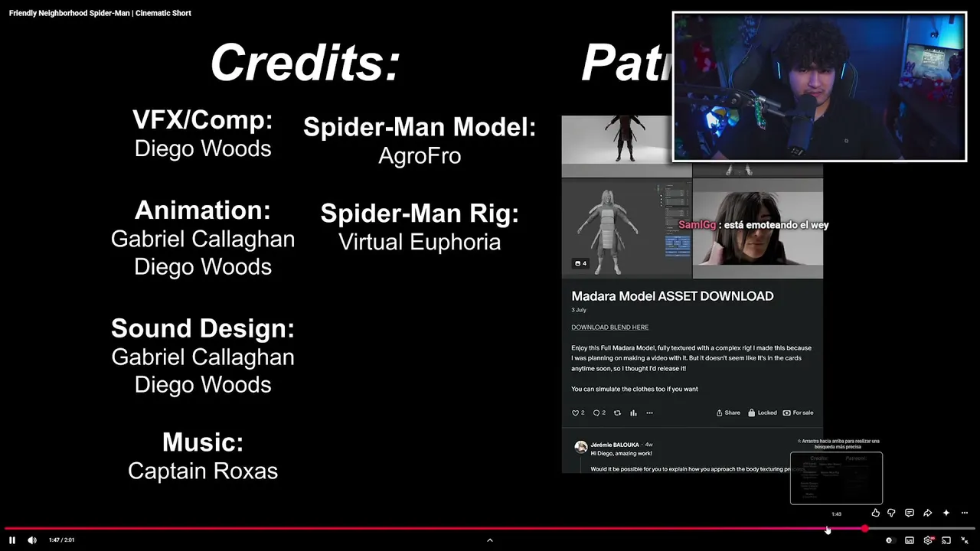Screen dimensions: 980x551
Task: Click the name AgroFro
Action: (420, 156)
